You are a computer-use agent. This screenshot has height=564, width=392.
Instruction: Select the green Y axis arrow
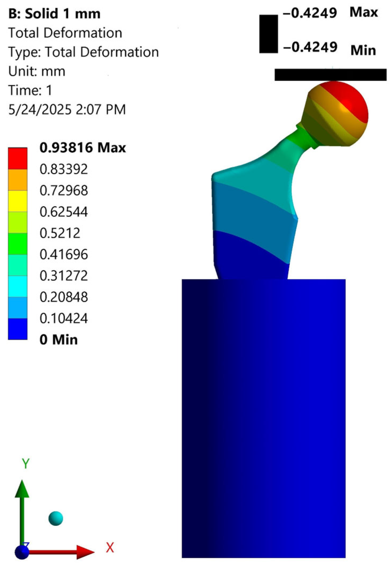(x=22, y=512)
